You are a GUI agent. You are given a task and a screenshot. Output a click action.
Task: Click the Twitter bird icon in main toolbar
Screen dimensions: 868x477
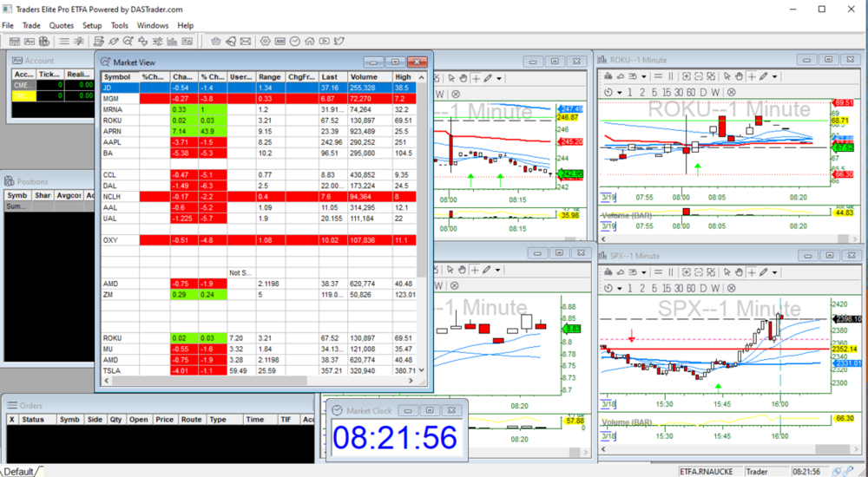[x=339, y=42]
